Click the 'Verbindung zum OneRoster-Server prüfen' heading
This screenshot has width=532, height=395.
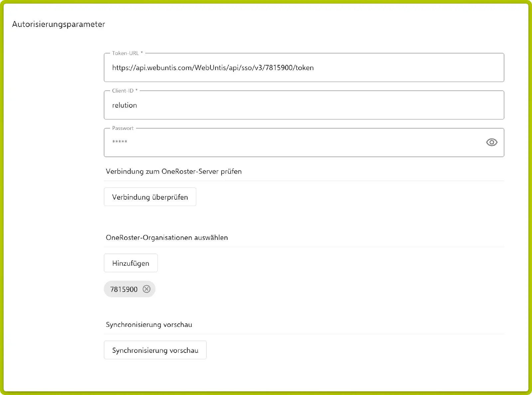point(174,171)
